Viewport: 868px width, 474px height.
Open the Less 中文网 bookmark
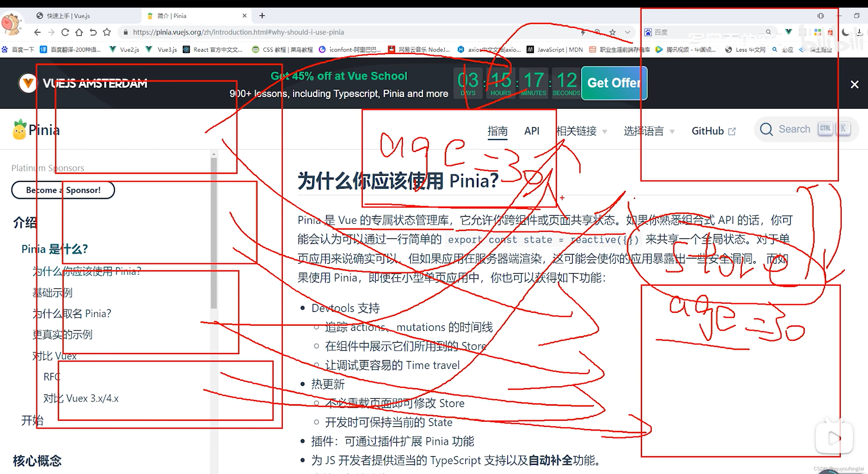(745, 50)
